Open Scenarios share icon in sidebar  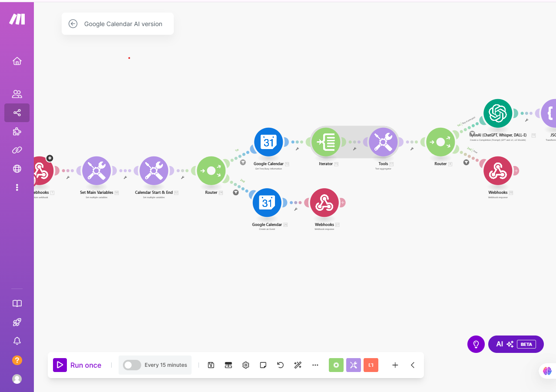(x=17, y=113)
